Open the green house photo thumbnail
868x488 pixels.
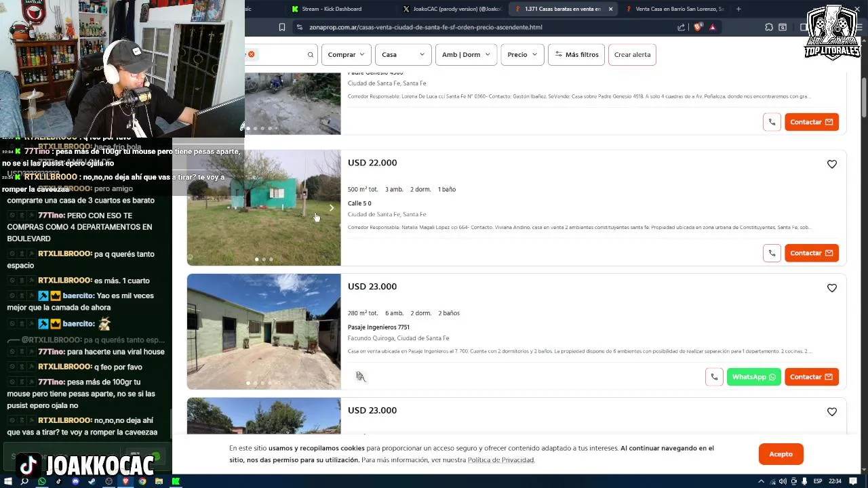[x=264, y=208]
